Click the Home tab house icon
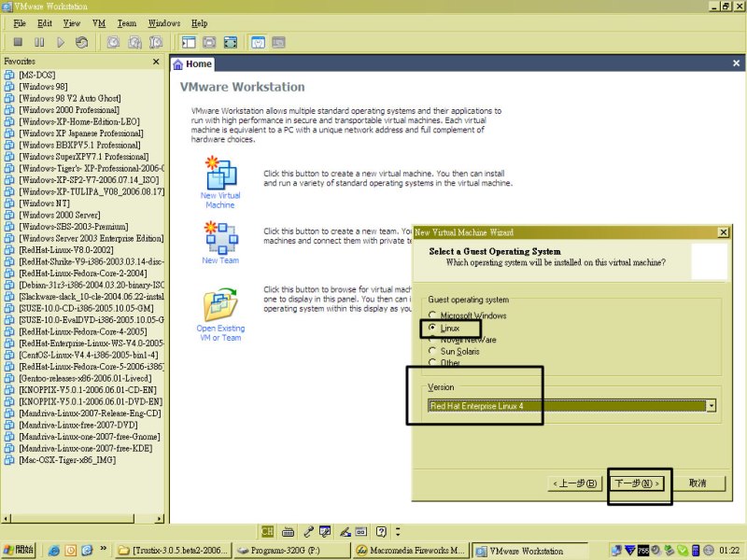Screen dimensions: 747x560 [177, 64]
